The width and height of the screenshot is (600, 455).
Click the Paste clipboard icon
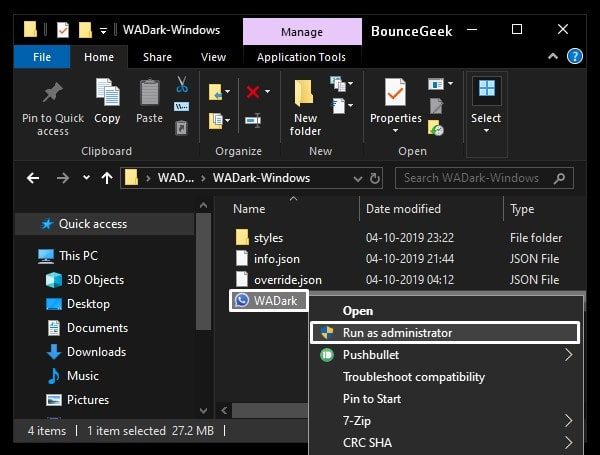(x=149, y=92)
